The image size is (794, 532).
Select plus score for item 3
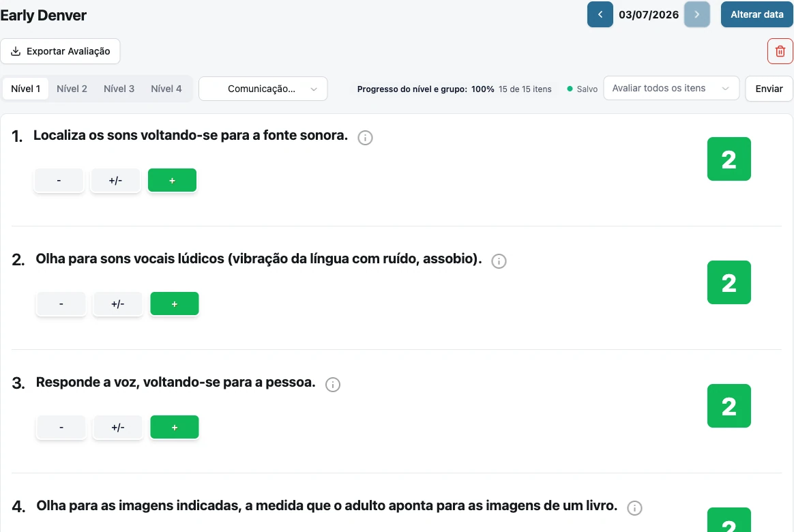pos(175,427)
